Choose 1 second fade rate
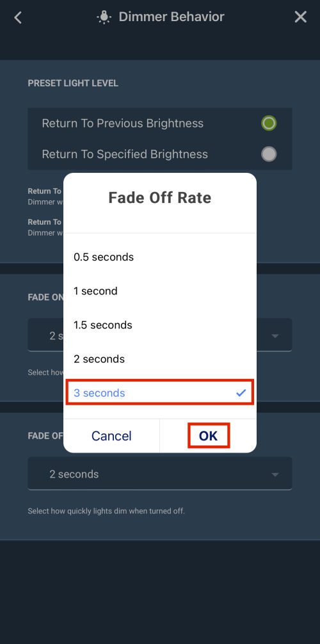The width and height of the screenshot is (320, 644). [160, 291]
